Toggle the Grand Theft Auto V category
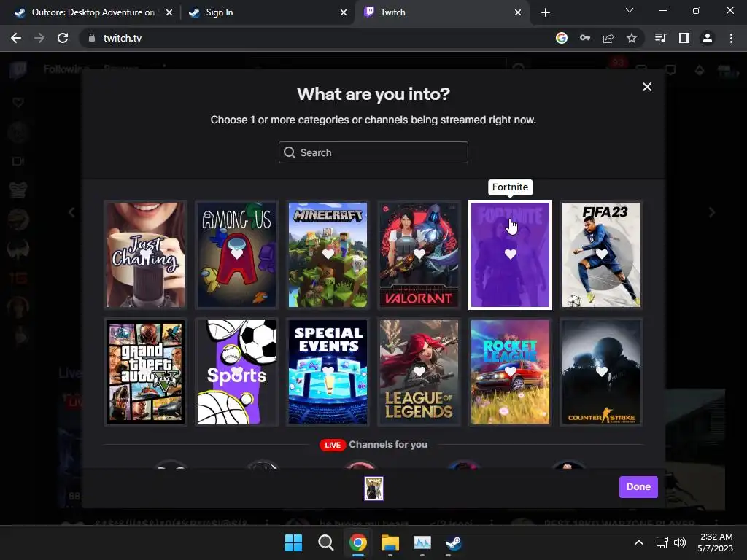Image resolution: width=747 pixels, height=560 pixels. [145, 371]
